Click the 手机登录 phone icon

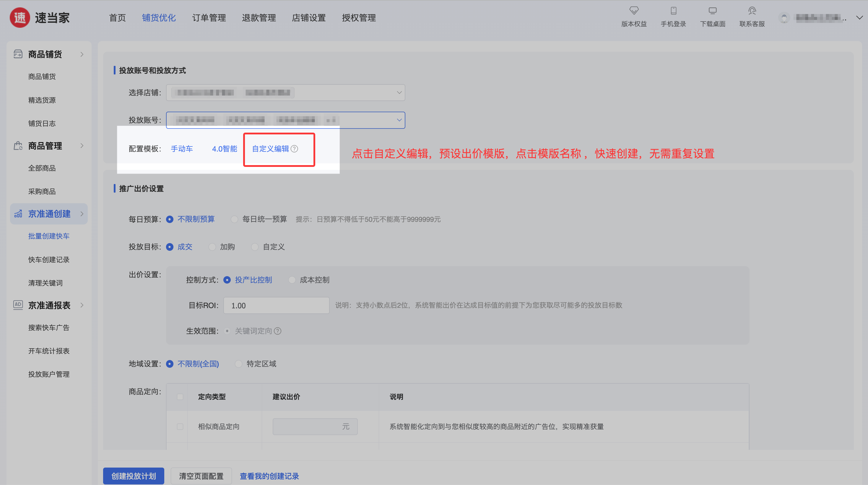[673, 11]
